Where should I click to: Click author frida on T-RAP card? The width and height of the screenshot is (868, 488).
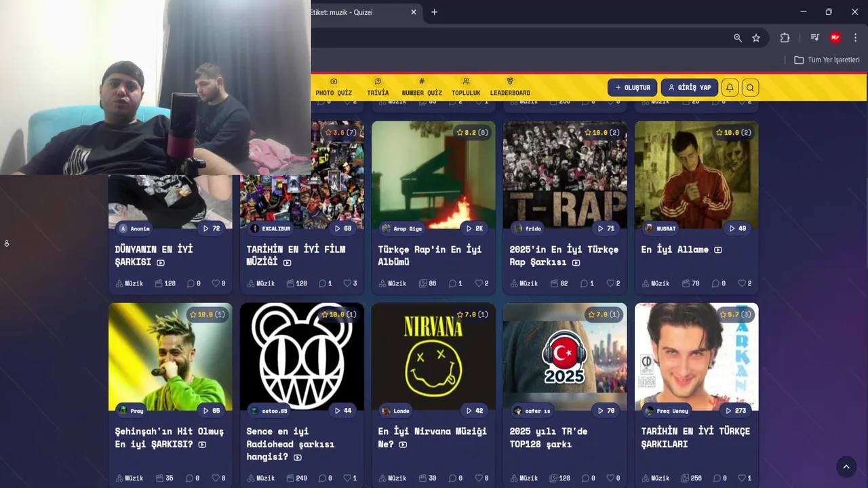(528, 228)
